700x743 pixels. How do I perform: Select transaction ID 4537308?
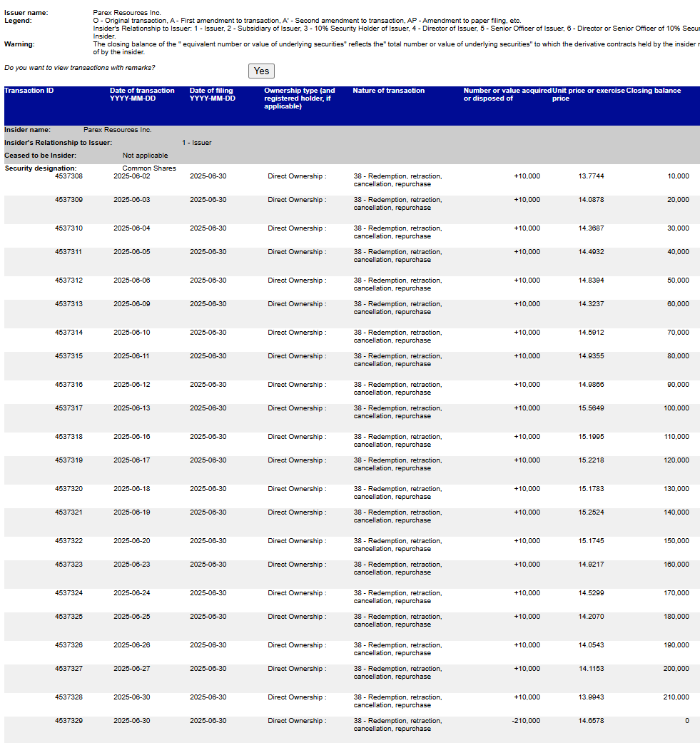point(69,176)
